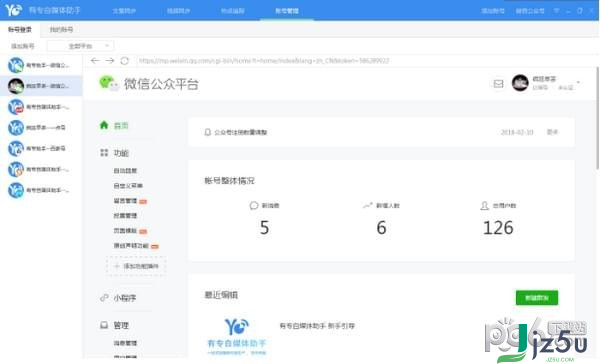Open the 账号管理 top navigation tab
The image size is (600, 364).
tap(287, 11)
